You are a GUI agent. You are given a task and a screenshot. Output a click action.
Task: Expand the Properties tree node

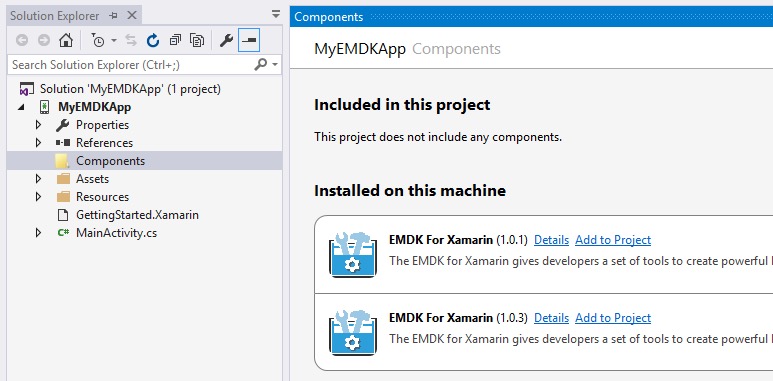click(38, 125)
